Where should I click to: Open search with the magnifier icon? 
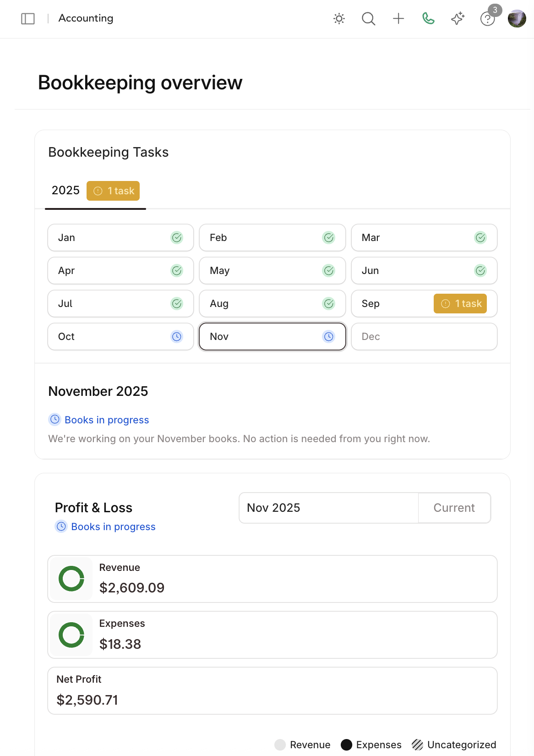(x=368, y=19)
